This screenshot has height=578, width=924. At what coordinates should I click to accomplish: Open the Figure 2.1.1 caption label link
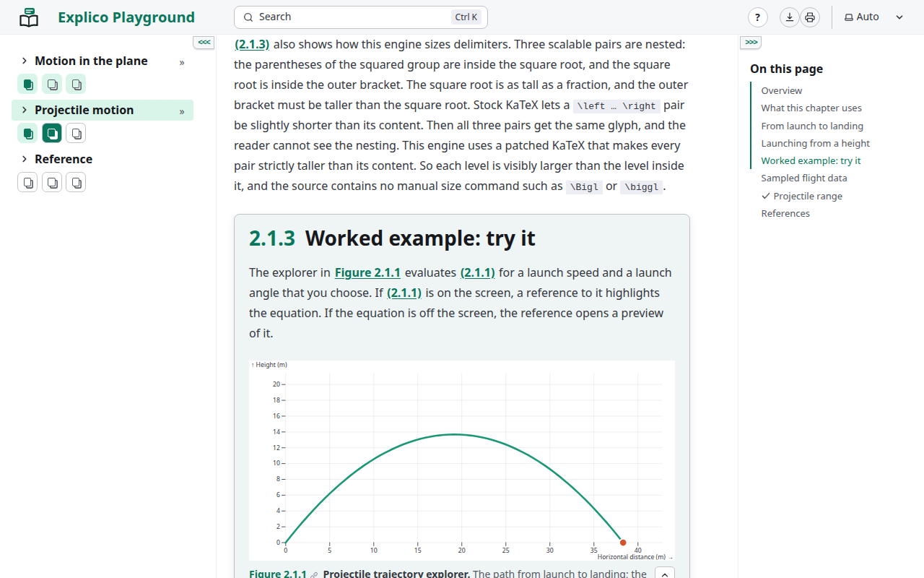[x=278, y=574]
